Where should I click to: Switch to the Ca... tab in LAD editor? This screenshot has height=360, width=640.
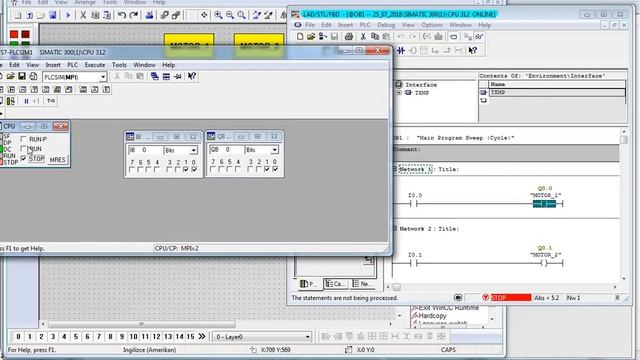(335, 284)
